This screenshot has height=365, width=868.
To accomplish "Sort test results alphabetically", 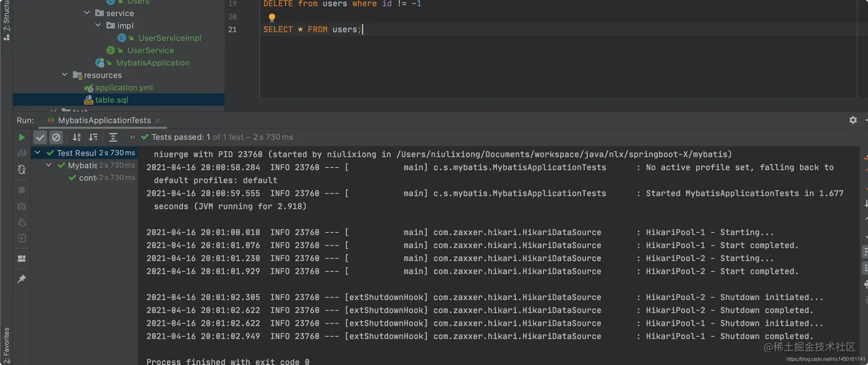I will coord(76,137).
